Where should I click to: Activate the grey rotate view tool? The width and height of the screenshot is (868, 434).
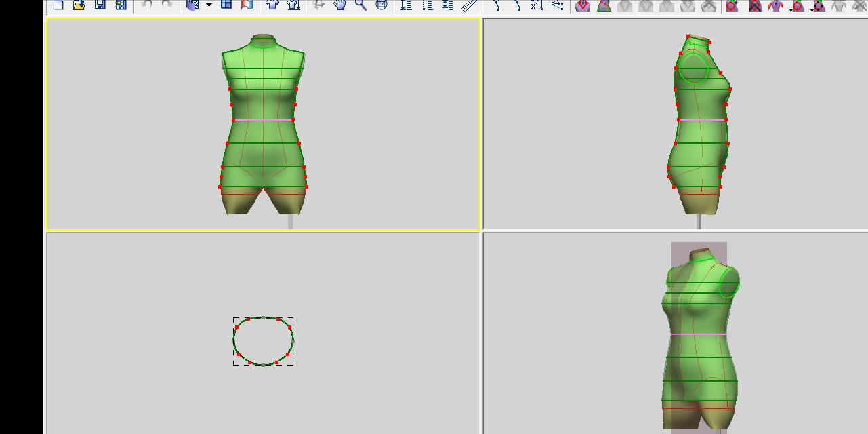pyautogui.click(x=318, y=5)
